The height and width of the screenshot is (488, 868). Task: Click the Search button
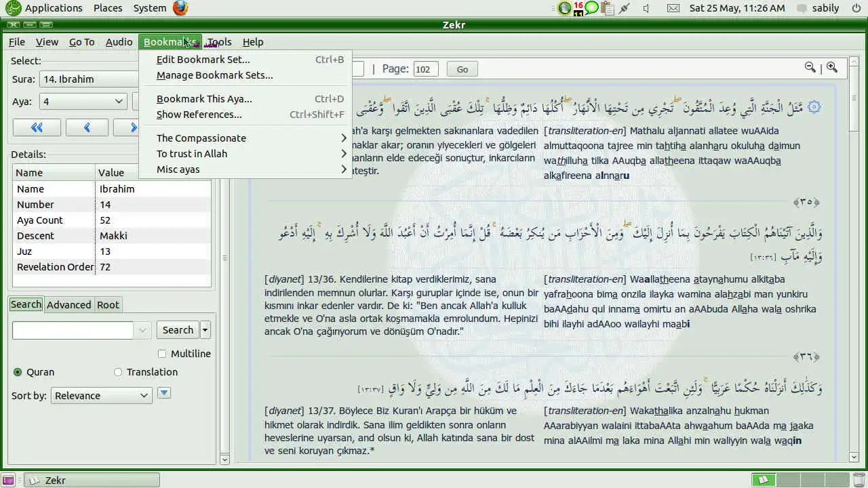(178, 330)
